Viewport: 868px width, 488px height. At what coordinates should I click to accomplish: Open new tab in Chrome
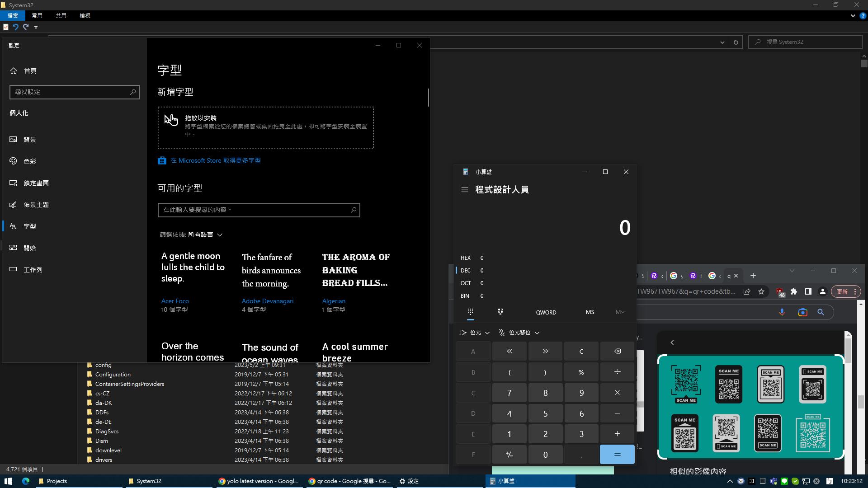point(753,276)
